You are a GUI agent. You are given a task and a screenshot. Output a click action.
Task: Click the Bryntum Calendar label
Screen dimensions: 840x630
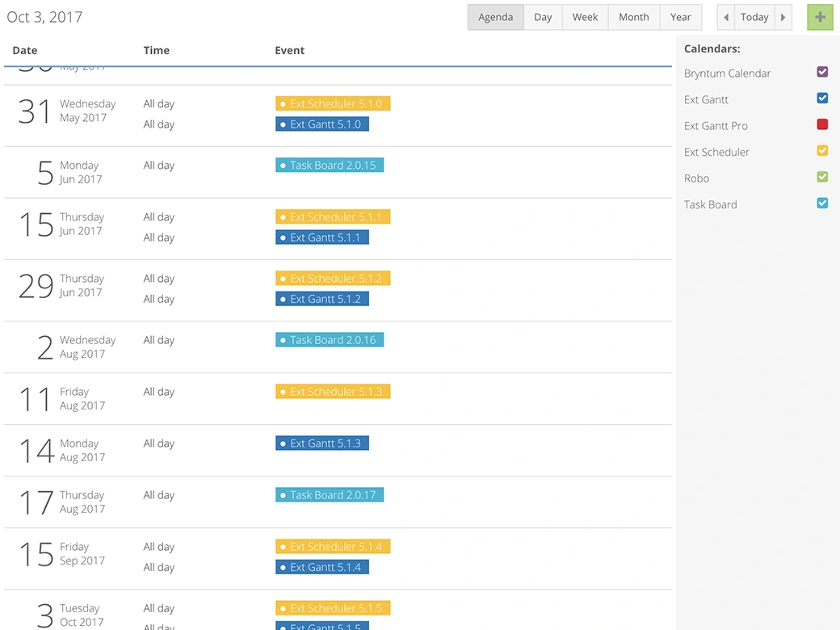727,73
